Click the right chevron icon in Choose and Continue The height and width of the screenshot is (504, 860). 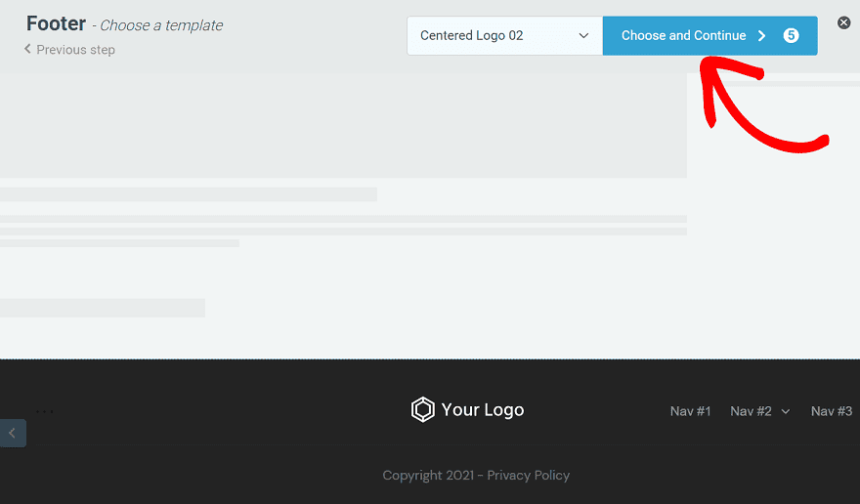tap(762, 36)
